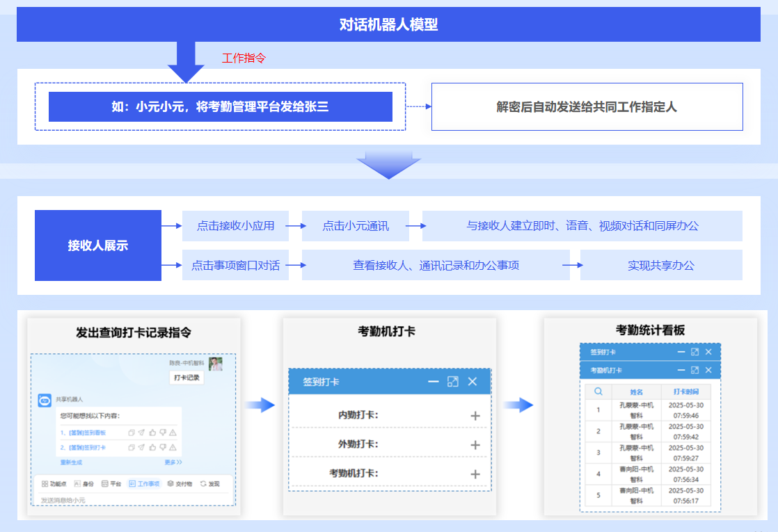The image size is (778, 532).
Task: Click thumbs-up icon on 签到看板 result
Action: (152, 433)
